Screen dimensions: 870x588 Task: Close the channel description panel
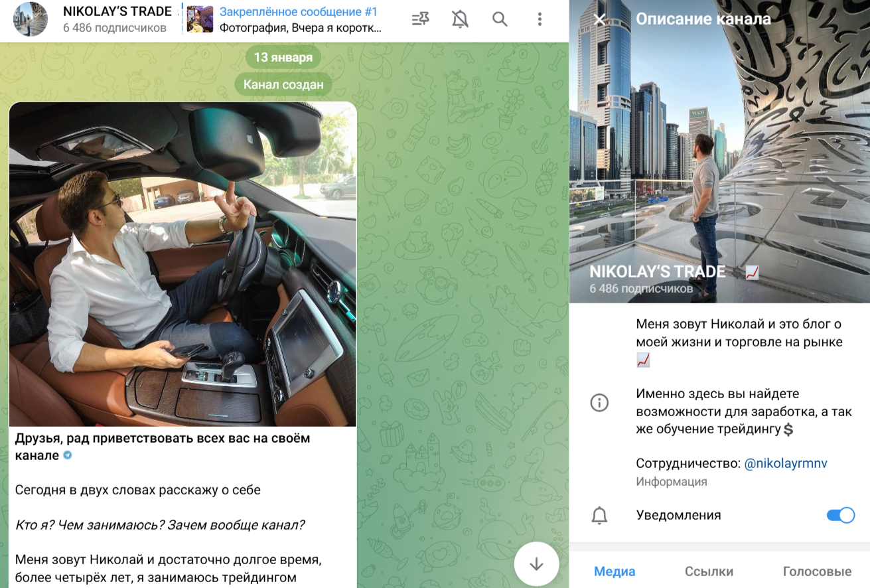[599, 19]
